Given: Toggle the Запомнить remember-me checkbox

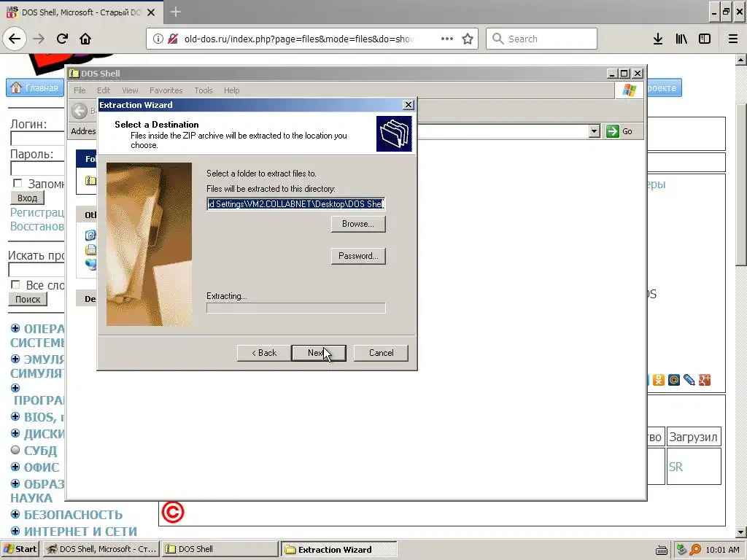Looking at the screenshot, I should 18,183.
